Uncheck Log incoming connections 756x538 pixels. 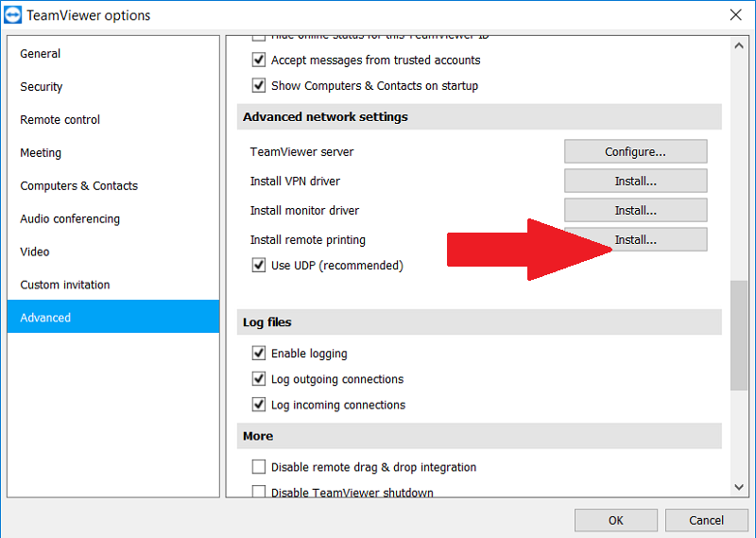258,405
